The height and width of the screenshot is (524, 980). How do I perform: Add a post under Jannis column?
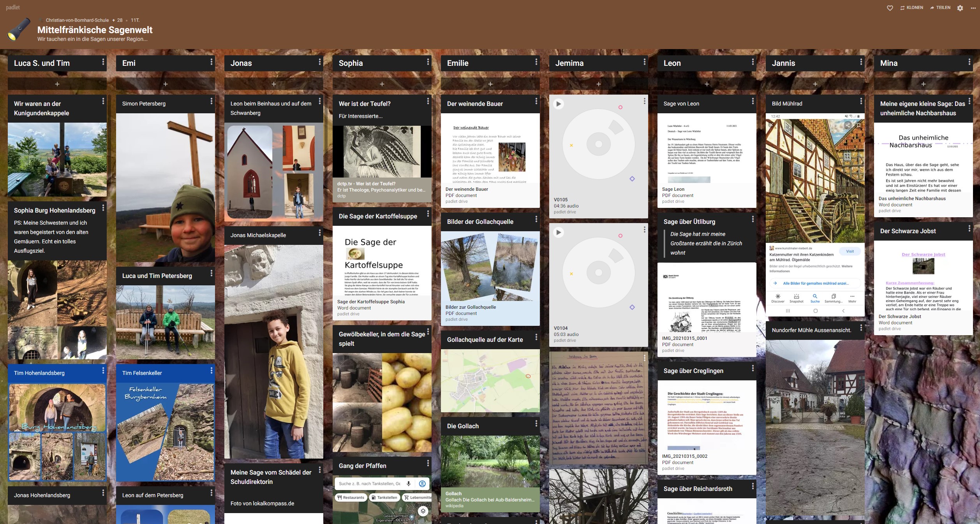(x=815, y=84)
